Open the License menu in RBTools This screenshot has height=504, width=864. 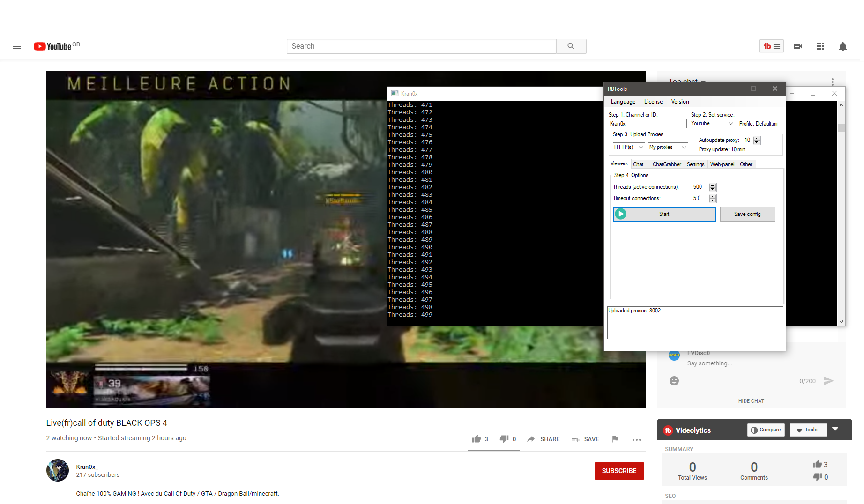653,102
